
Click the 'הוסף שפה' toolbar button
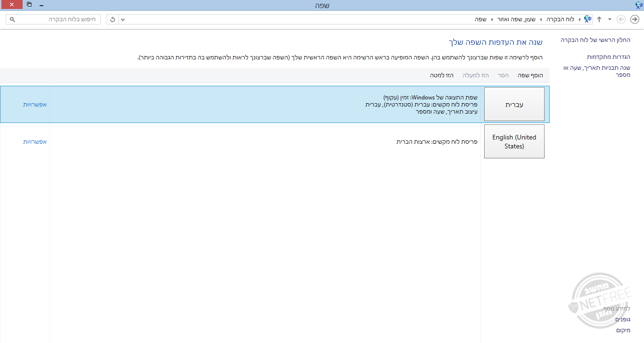tap(530, 75)
